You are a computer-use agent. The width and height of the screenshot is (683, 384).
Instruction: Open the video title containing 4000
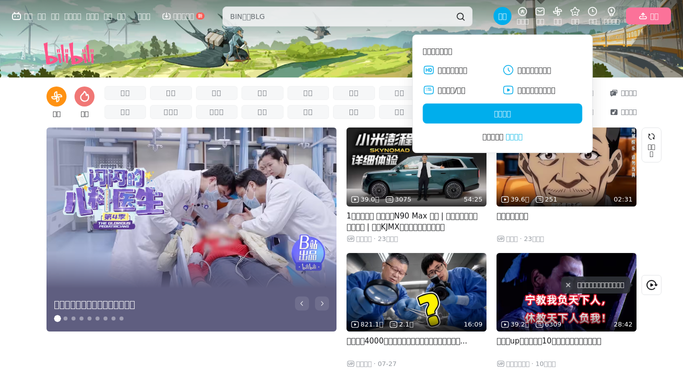(407, 341)
